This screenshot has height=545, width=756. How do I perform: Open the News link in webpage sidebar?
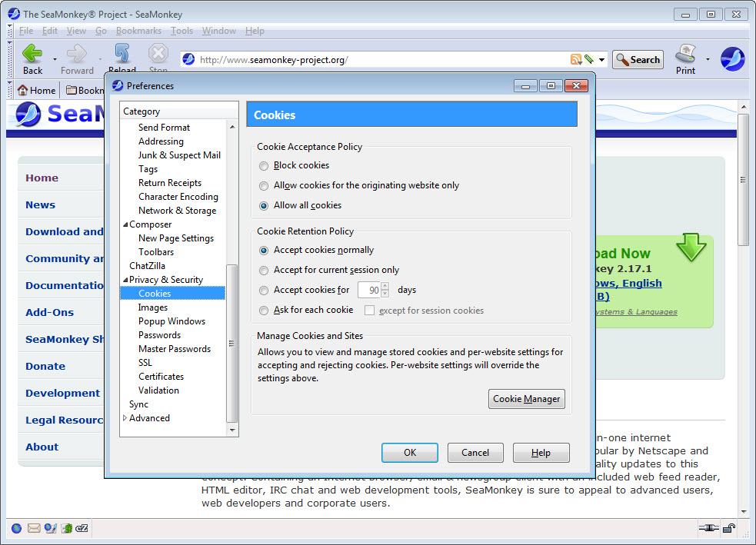pyautogui.click(x=41, y=204)
